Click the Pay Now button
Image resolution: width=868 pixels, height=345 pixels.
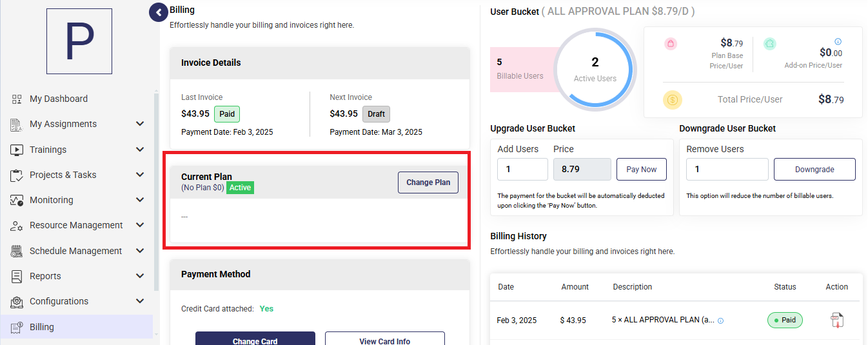tap(641, 170)
